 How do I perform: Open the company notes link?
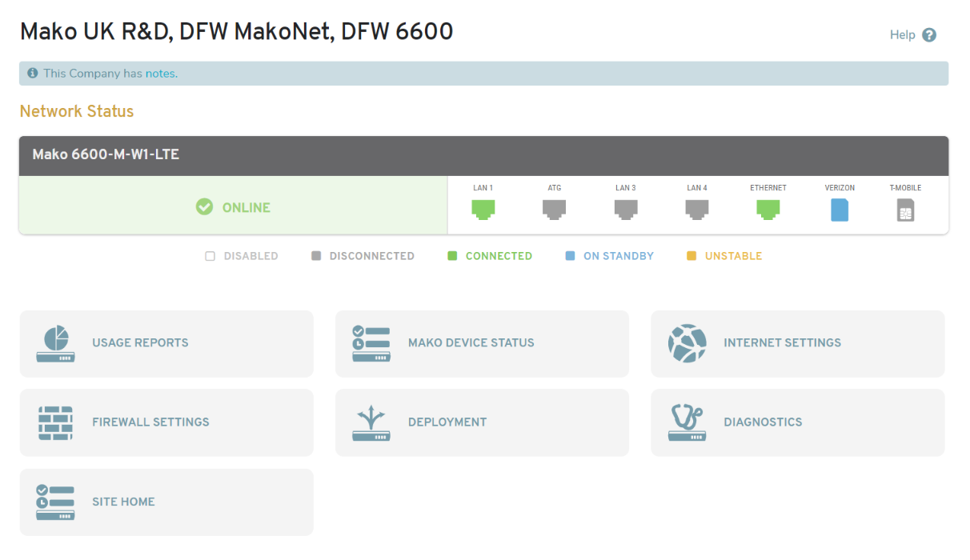[x=160, y=73]
